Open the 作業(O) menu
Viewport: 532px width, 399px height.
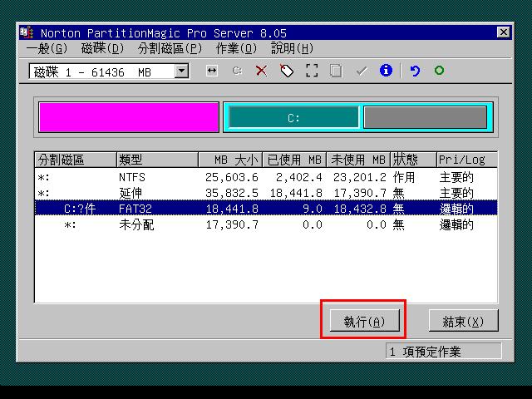(236, 48)
